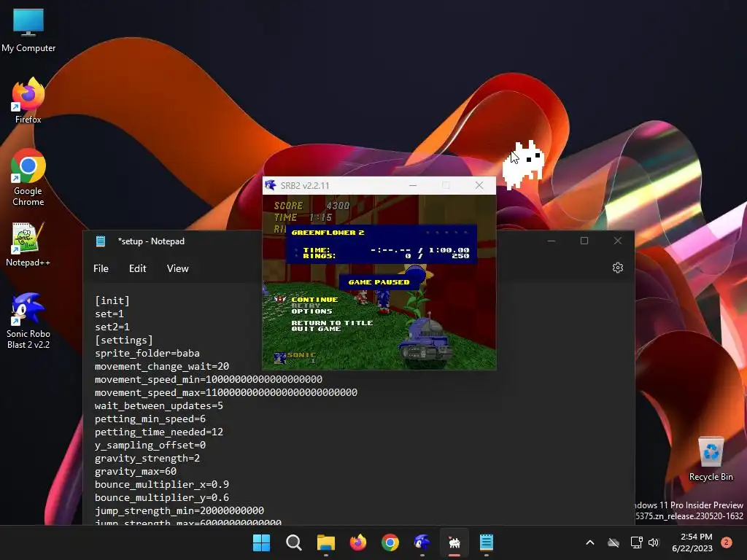The image size is (747, 560).
Task: Close the setup Notepad window
Action: click(x=617, y=241)
